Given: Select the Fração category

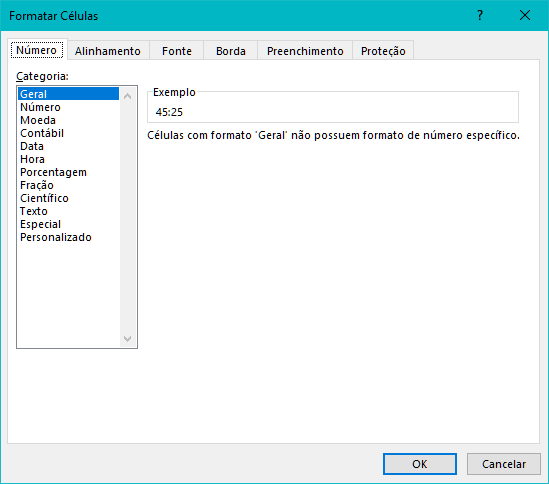Looking at the screenshot, I should coord(37,185).
